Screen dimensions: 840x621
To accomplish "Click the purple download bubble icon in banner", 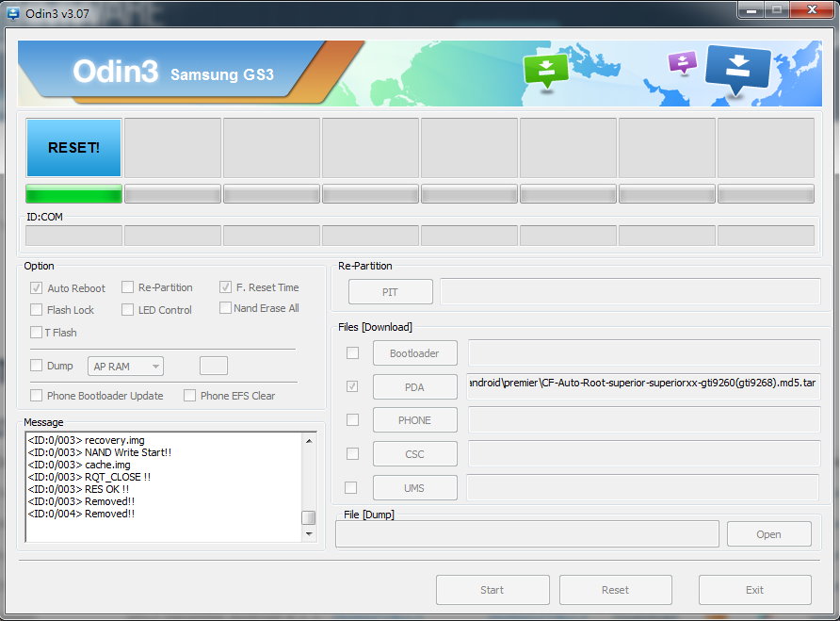I will coord(683,62).
